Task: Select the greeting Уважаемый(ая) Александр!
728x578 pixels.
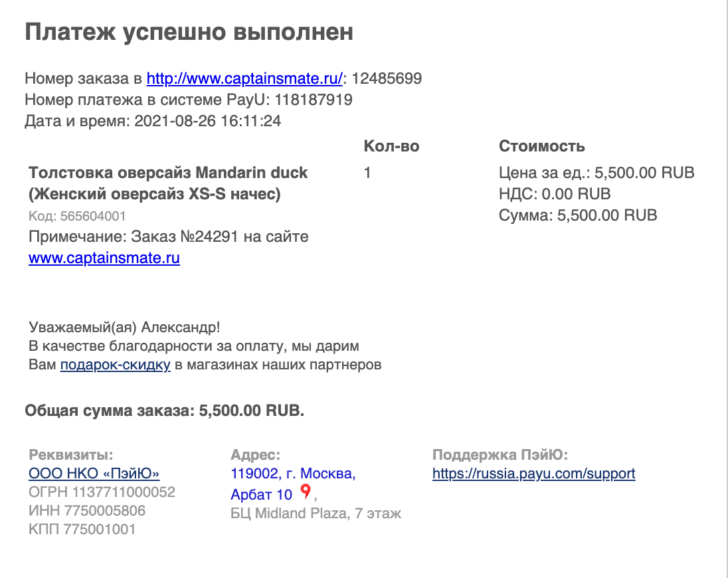Action: point(124,328)
